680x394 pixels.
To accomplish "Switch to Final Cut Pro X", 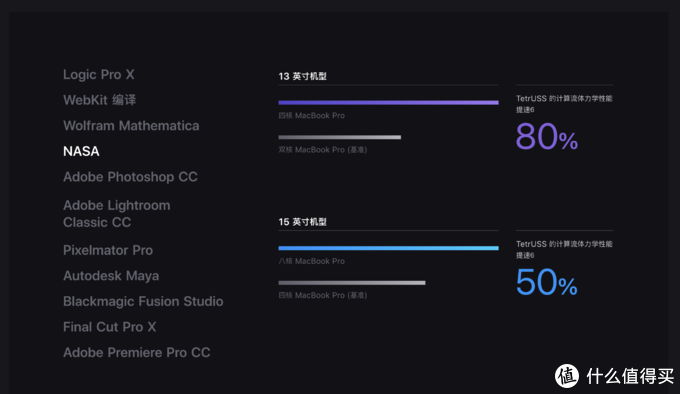I will click(x=110, y=327).
